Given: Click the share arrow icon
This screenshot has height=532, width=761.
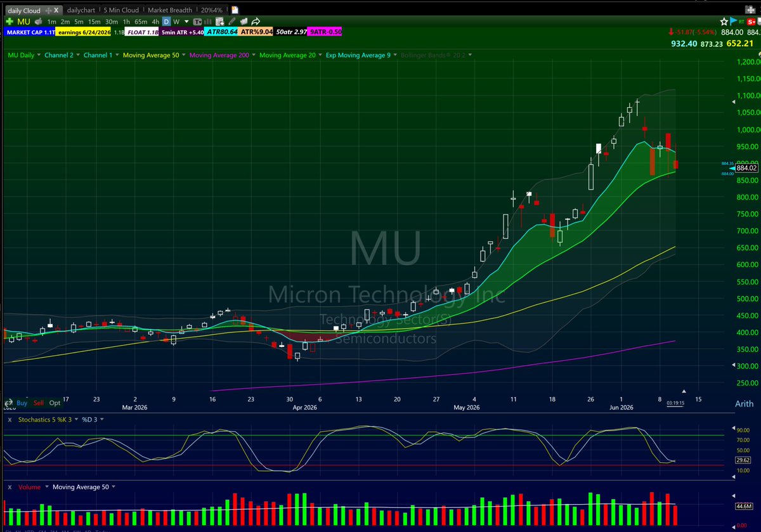Looking at the screenshot, I should click(x=255, y=22).
